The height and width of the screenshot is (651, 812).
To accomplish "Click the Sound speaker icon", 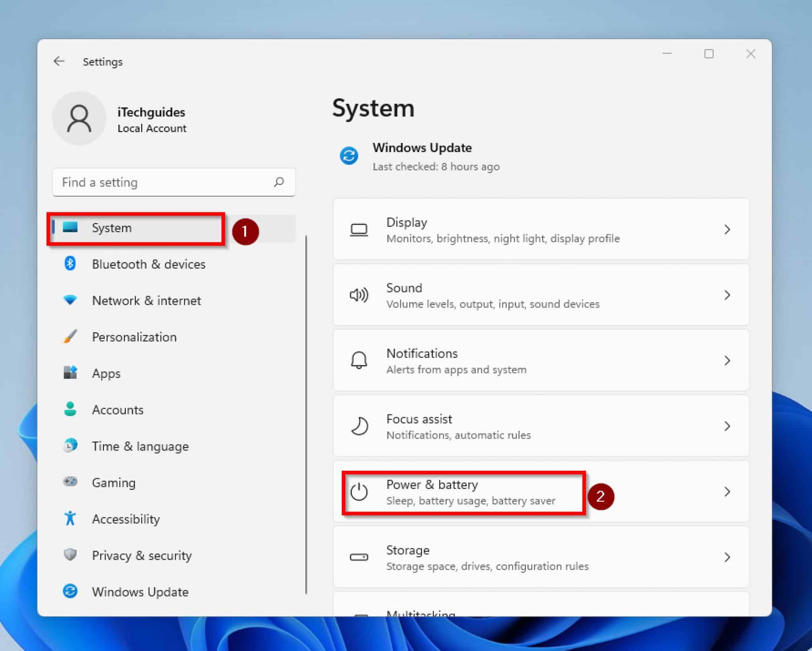I will click(x=358, y=295).
